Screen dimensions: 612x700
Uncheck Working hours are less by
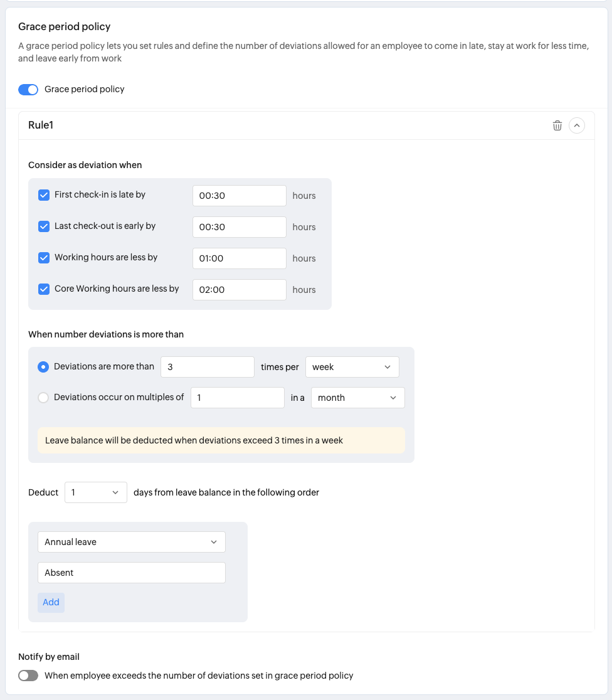pyautogui.click(x=44, y=258)
